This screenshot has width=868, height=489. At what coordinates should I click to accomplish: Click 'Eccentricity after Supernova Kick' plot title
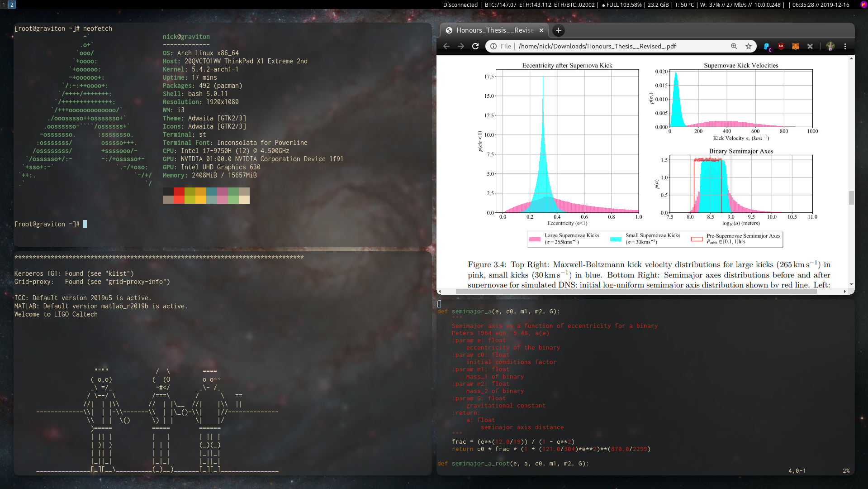point(567,65)
